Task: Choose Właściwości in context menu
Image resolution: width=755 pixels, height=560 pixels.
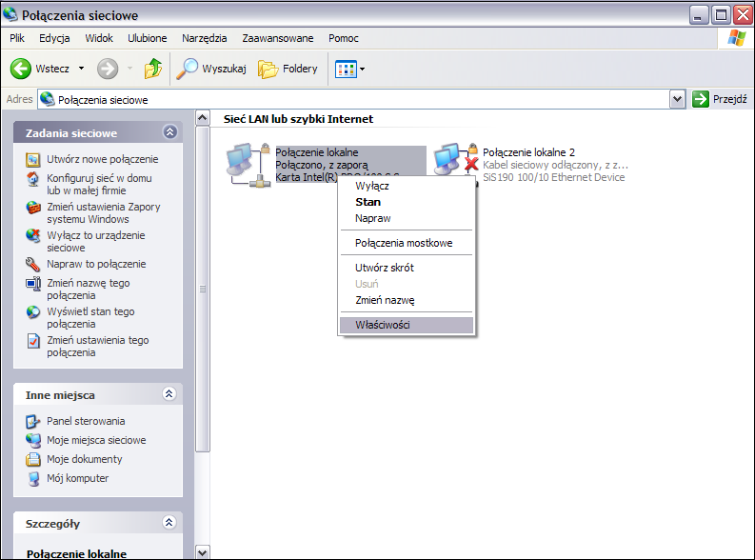Action: coord(383,325)
